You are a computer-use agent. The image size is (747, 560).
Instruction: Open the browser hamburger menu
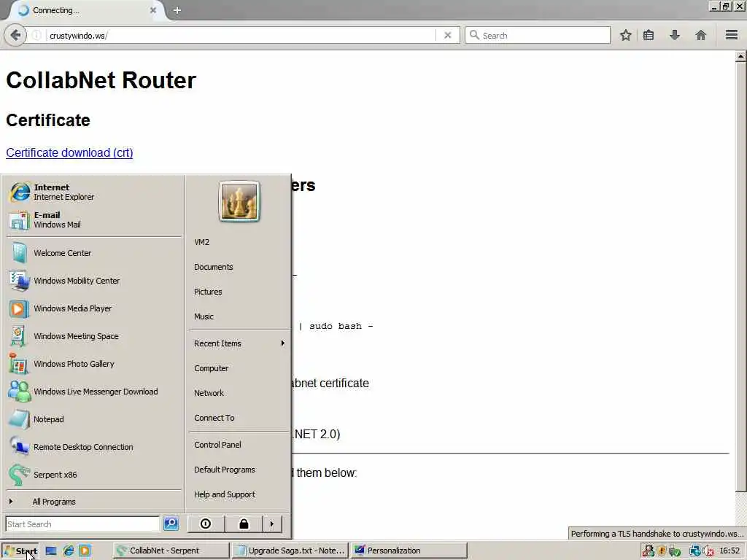[732, 35]
